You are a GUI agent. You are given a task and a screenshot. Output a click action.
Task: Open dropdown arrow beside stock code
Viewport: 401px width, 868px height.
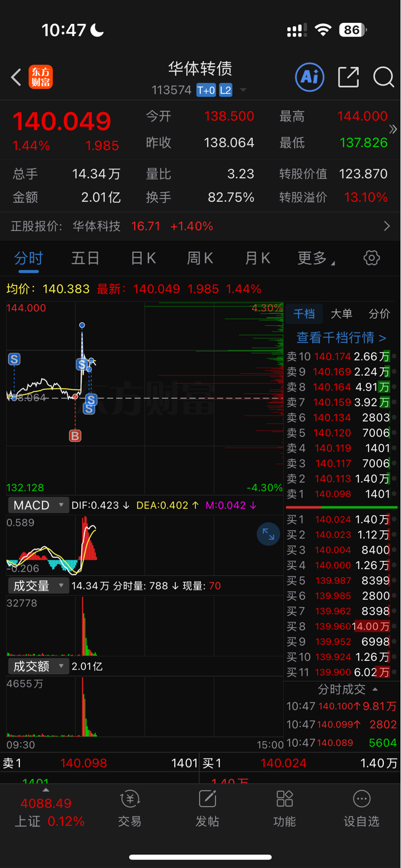pos(243,90)
